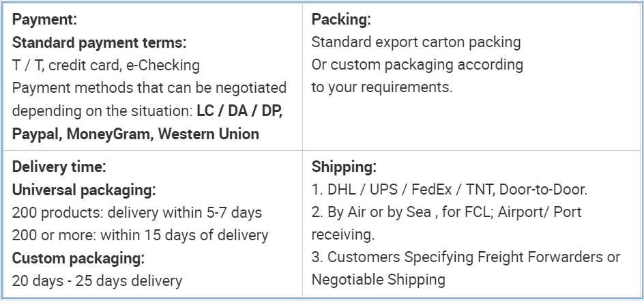Image resolution: width=644 pixels, height=301 pixels.
Task: Click the "20 days - 25 days delivery" line
Action: point(97,281)
